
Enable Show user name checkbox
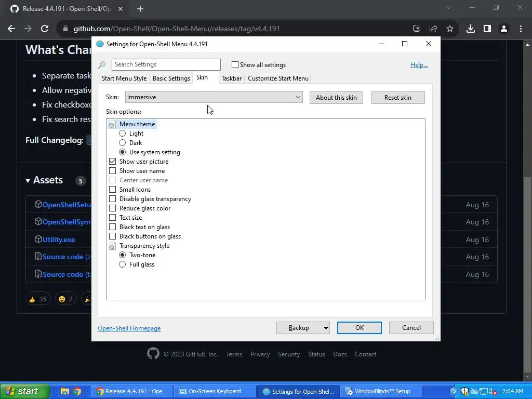tap(112, 170)
